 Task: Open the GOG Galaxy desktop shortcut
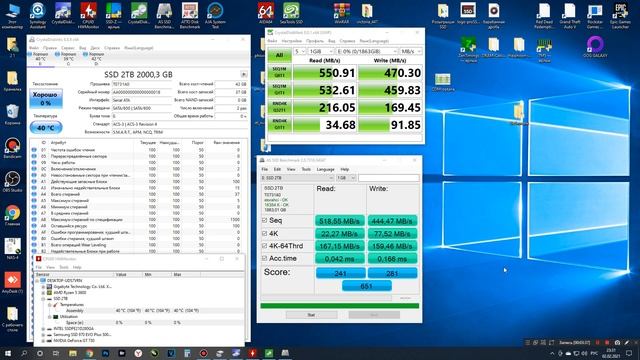click(x=595, y=47)
